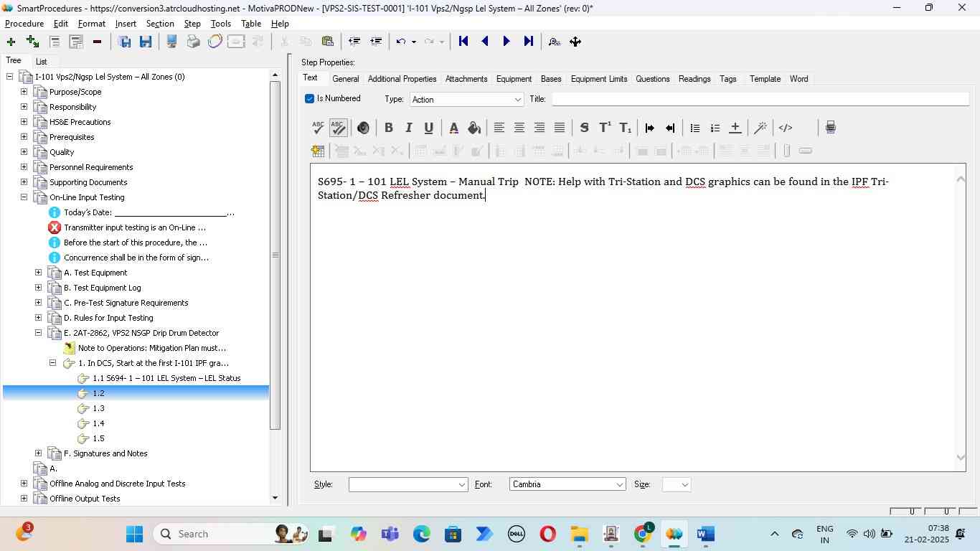This screenshot has height=551, width=980.
Task: Open the Font dropdown showing Cambria
Action: click(567, 485)
